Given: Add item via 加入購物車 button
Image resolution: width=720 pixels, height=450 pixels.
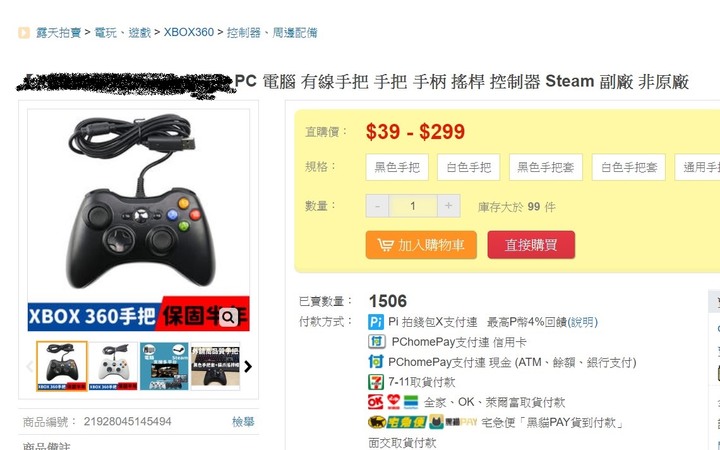Looking at the screenshot, I should click(x=421, y=245).
